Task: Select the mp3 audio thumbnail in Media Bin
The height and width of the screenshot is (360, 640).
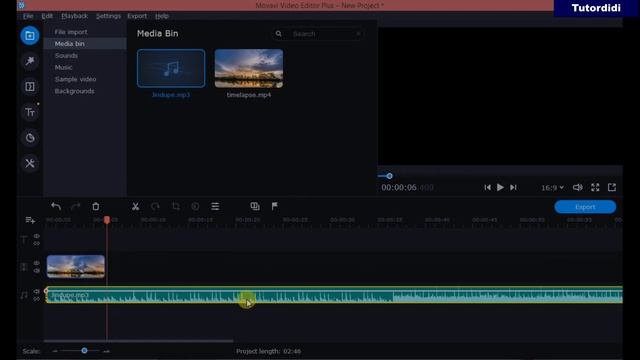Action: [x=171, y=68]
